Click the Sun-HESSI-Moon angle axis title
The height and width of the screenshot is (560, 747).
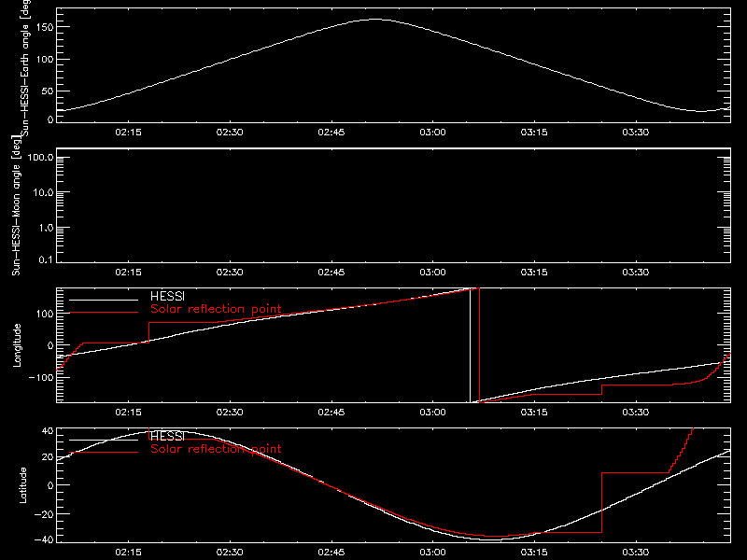[x=17, y=205]
